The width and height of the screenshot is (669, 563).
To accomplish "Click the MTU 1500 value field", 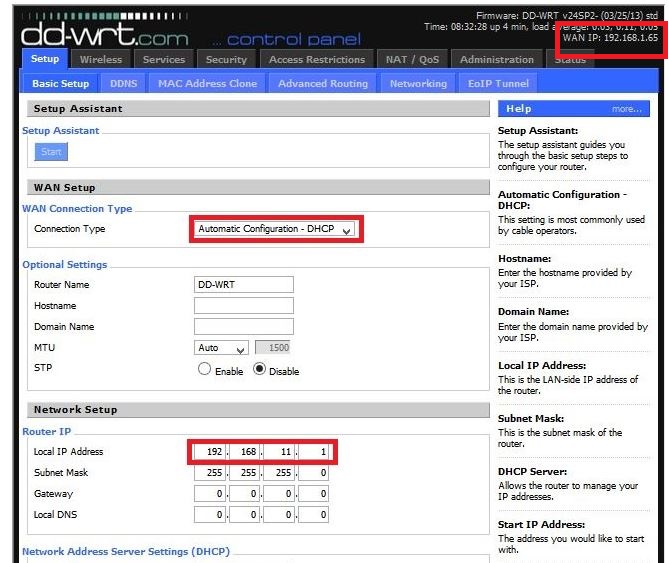I will click(x=273, y=348).
